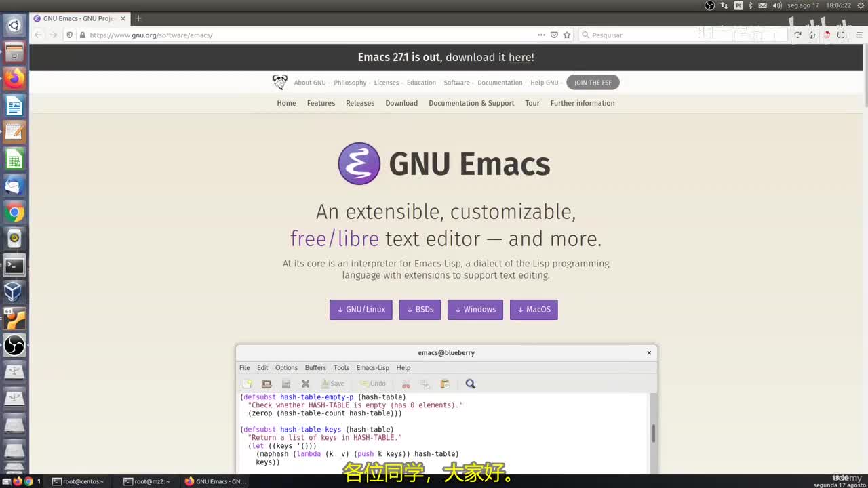The image size is (868, 488).
Task: Open the tracking protection shield icon
Action: click(x=70, y=35)
